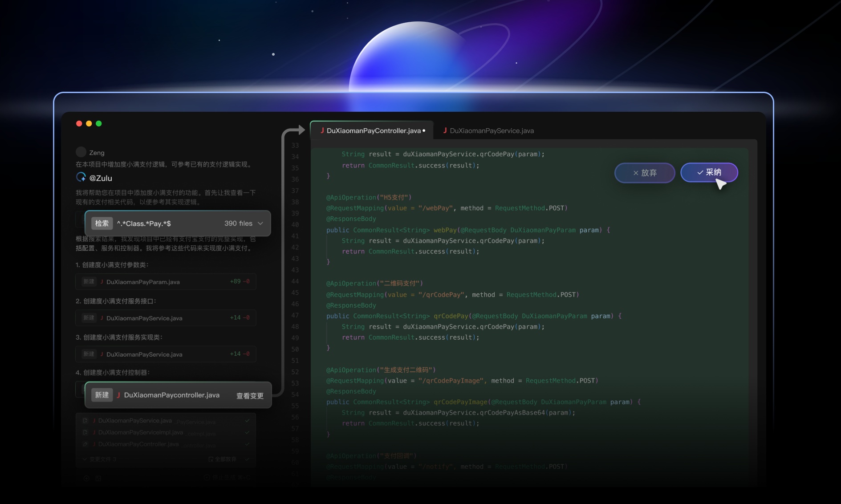Click the 采纳 accept button
This screenshot has height=504, width=841.
pos(709,172)
